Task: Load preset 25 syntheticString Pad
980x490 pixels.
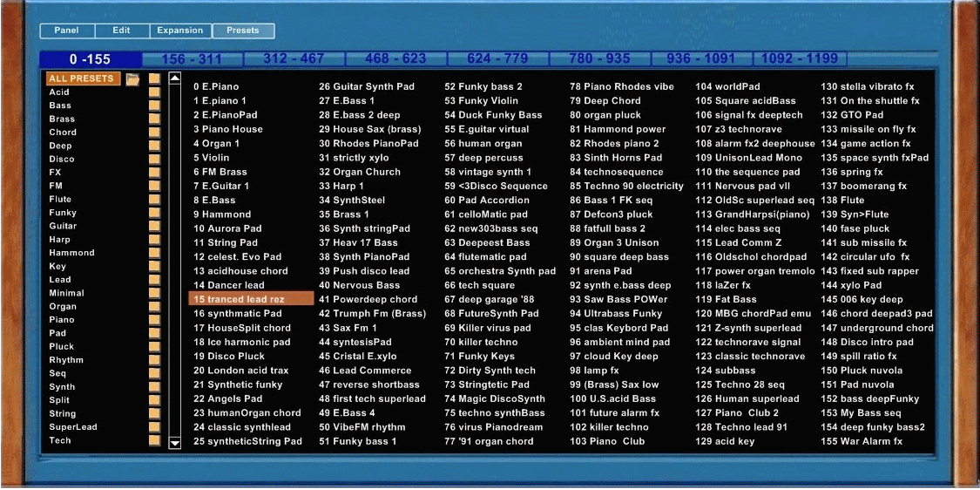Action: [x=247, y=442]
